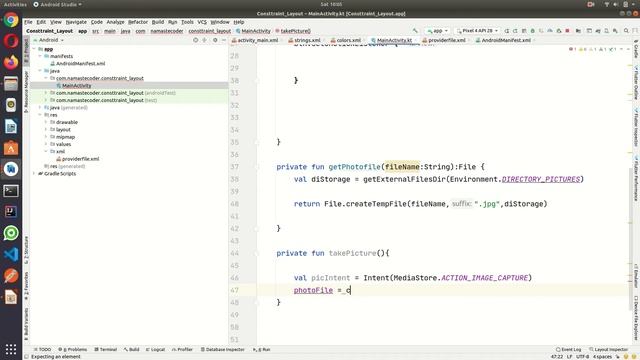Open the Event Log panel

pos(569,350)
